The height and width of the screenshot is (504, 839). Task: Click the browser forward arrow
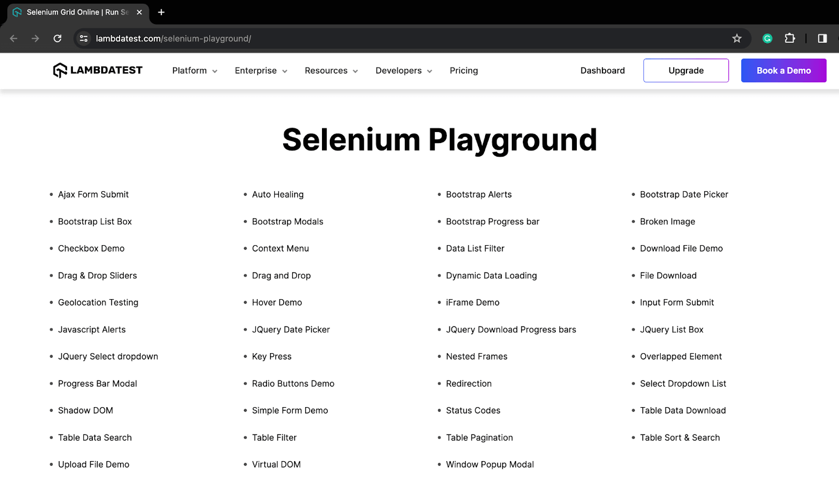tap(35, 38)
